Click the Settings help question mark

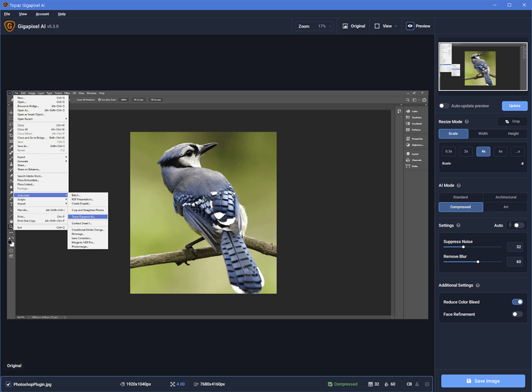point(458,225)
